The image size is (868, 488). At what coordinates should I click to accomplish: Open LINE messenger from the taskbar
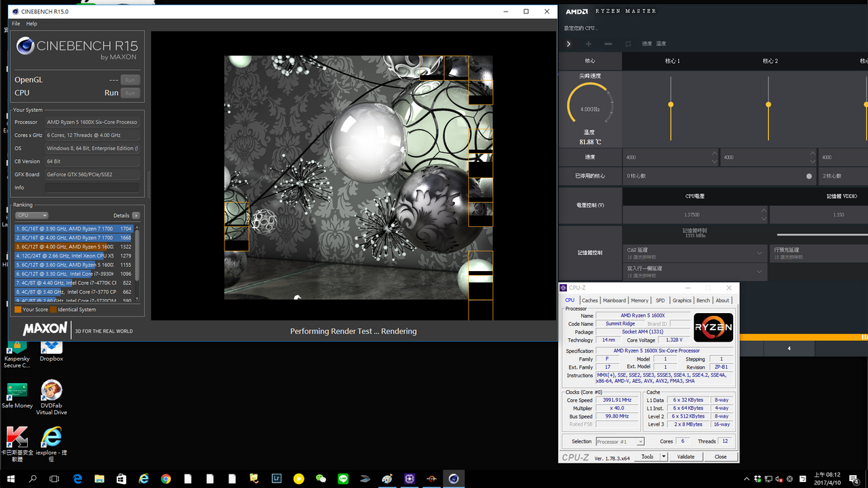click(343, 479)
